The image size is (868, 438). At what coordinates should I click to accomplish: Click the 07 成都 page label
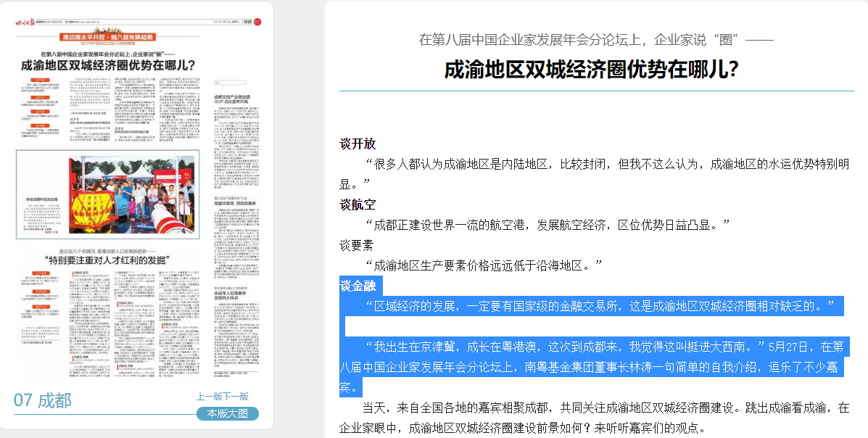[x=43, y=400]
